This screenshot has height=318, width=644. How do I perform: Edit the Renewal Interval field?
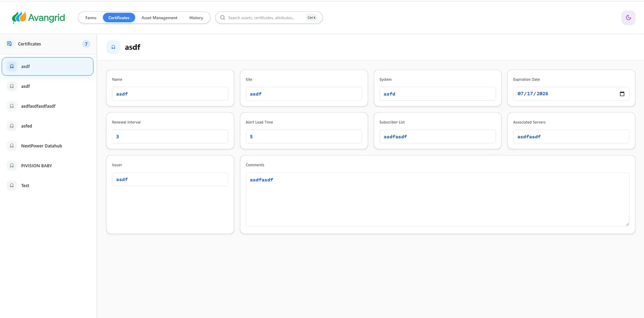(x=170, y=137)
